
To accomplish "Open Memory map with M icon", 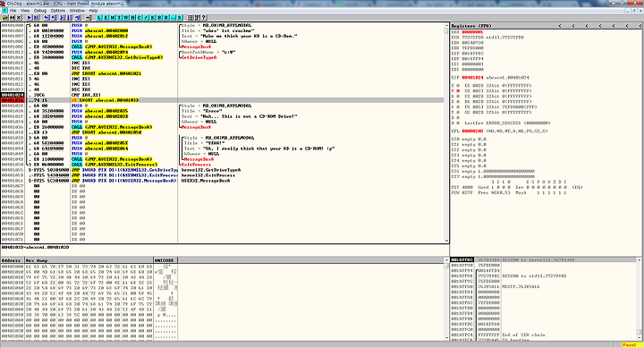I will coord(113,18).
